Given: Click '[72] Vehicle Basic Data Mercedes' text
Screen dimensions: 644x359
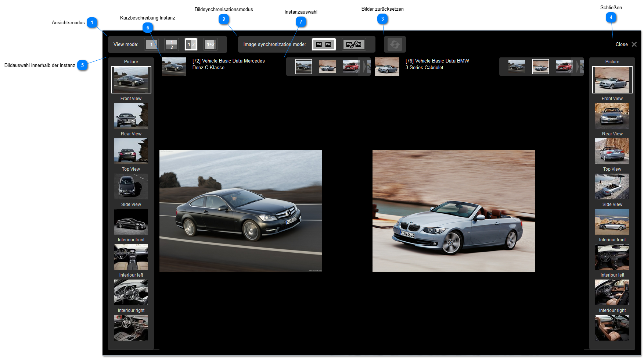Looking at the screenshot, I should coord(229,61).
